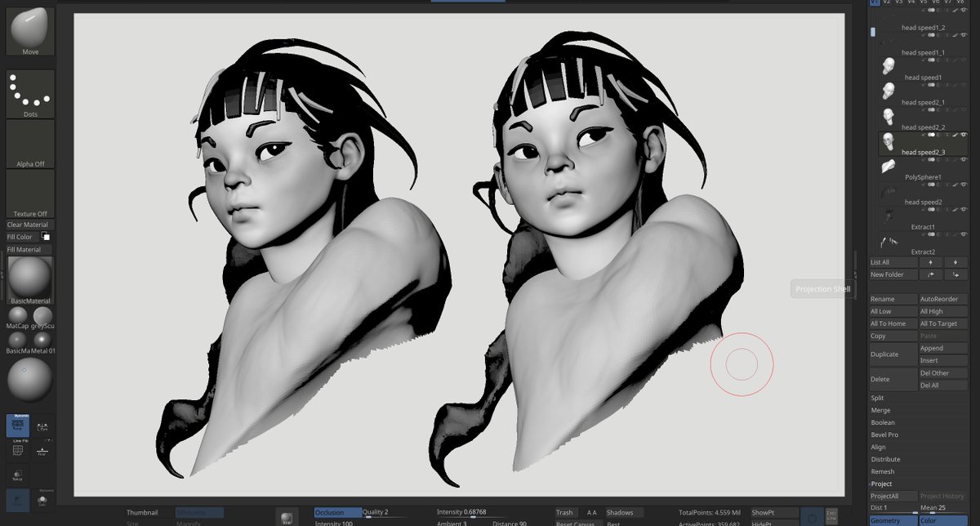Toggle Solo mode button
The width and height of the screenshot is (980, 526).
point(42,500)
